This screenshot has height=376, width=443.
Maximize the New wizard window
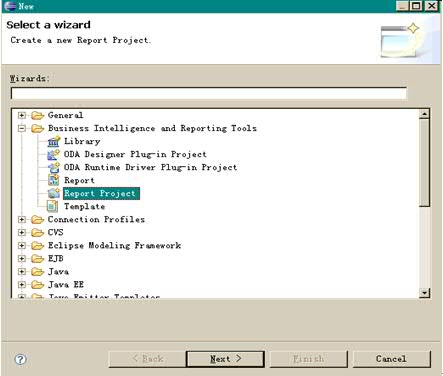pos(416,6)
